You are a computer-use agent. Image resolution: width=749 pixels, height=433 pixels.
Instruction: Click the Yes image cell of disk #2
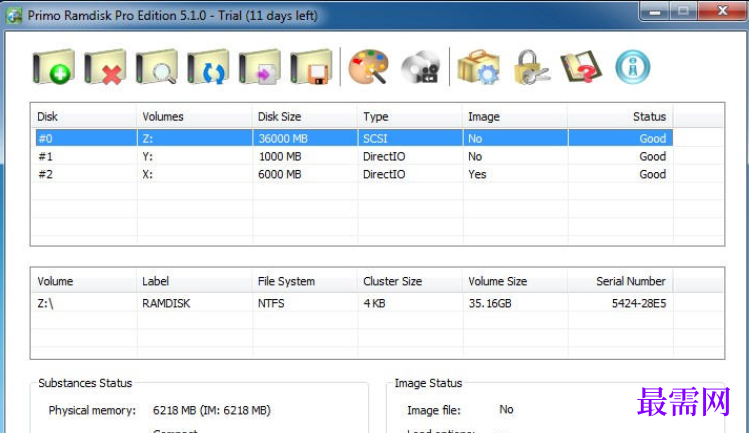477,174
